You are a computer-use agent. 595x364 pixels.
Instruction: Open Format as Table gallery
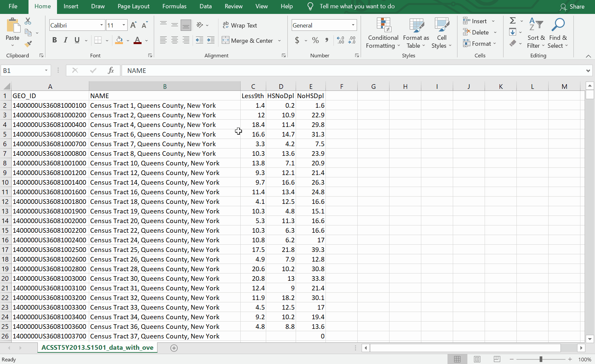(416, 33)
